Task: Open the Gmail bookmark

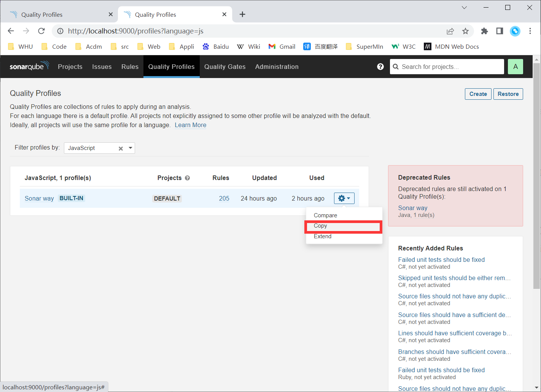Action: [282, 46]
